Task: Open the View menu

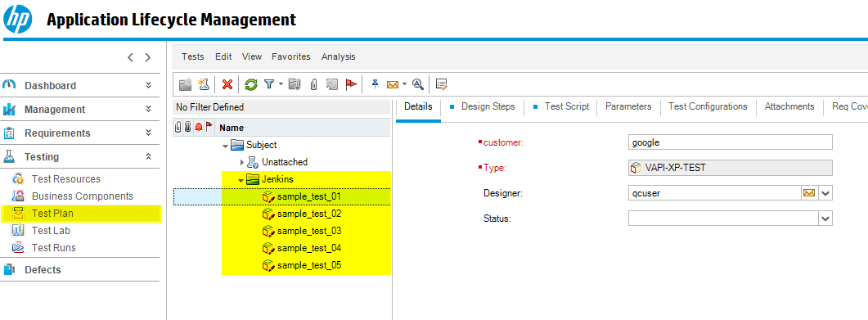Action: pyautogui.click(x=252, y=56)
